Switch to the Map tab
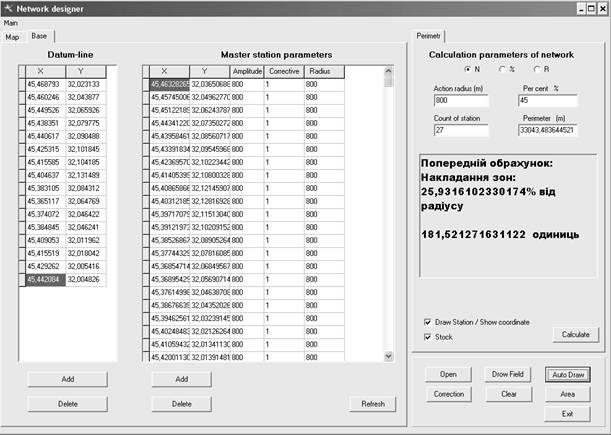Image resolution: width=611 pixels, height=435 pixels. click(12, 36)
